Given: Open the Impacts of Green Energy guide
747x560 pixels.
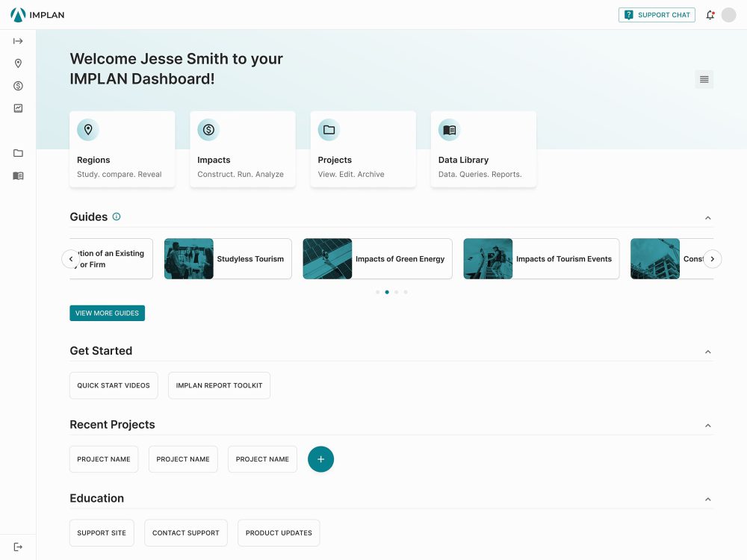Looking at the screenshot, I should [x=377, y=258].
